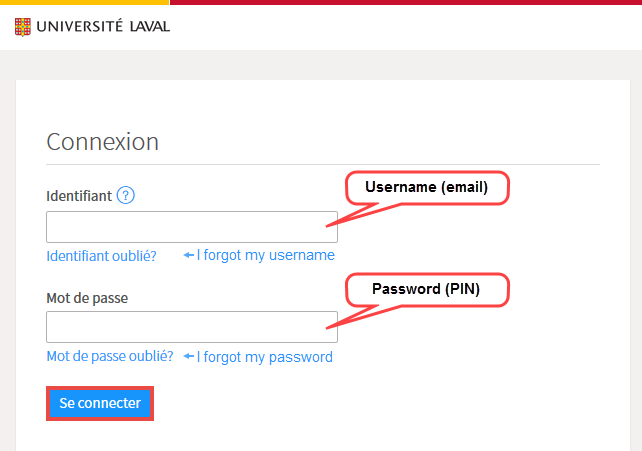Click the Password (PIN) callout bubble
642x451 pixels.
(x=427, y=290)
